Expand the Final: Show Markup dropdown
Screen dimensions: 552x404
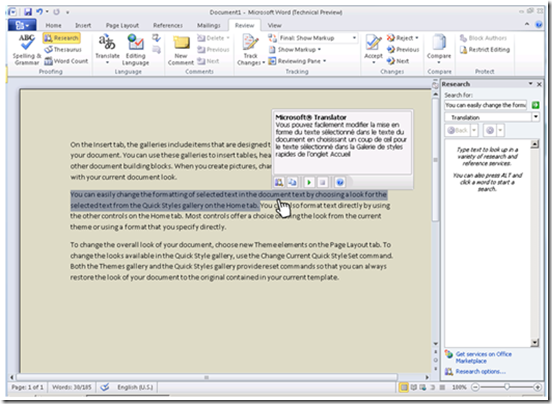(x=354, y=38)
